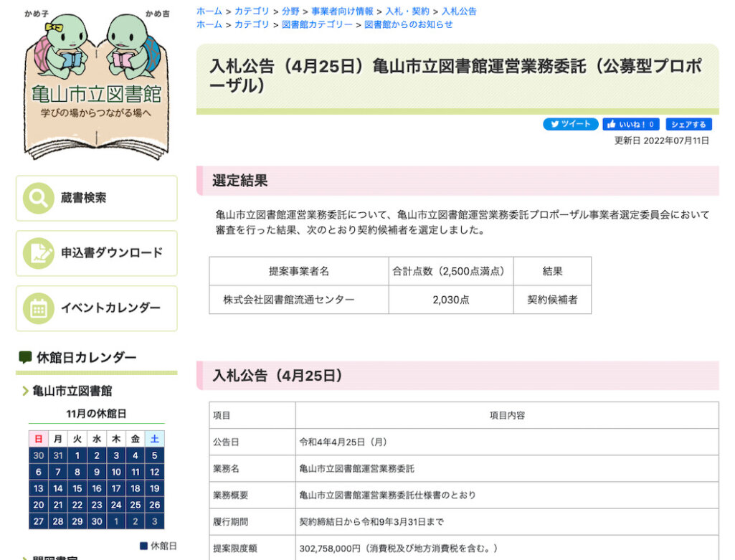
Task: Select day 15 in the November calendar
Action: pos(77,488)
